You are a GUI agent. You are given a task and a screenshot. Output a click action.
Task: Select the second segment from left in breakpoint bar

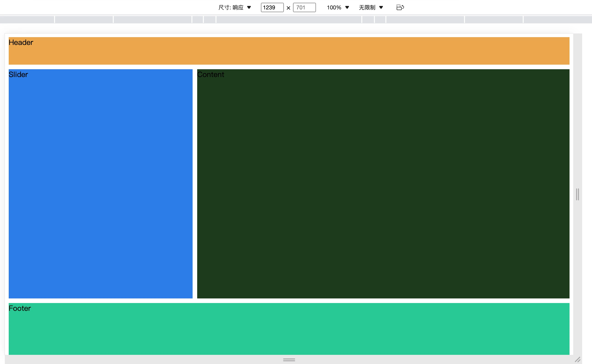84,19
